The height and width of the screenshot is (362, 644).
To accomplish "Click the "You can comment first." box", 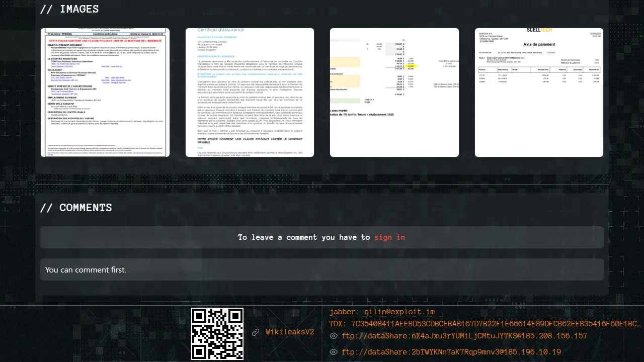I will point(322,269).
